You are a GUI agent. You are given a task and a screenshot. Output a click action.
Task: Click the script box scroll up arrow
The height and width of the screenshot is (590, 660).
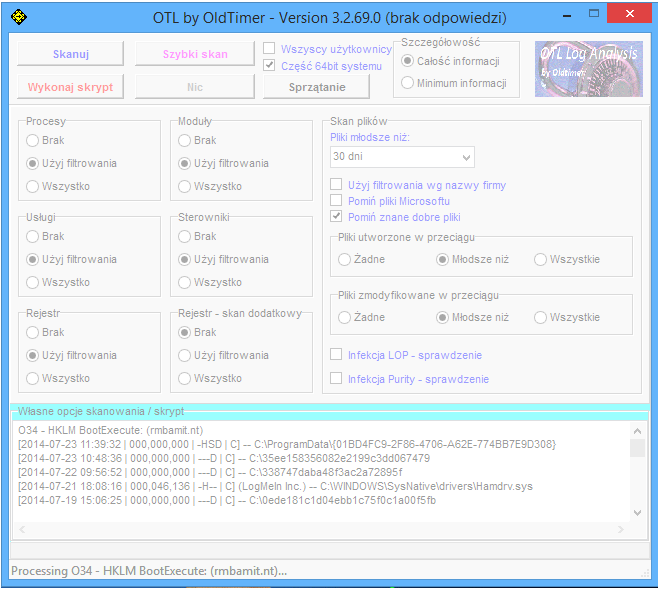coord(637,431)
